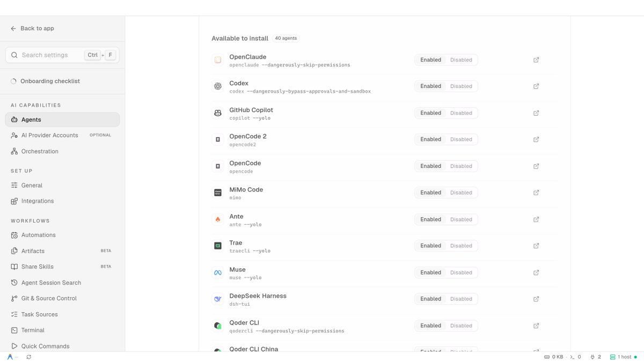Open the Muse external link icon
Image resolution: width=644 pixels, height=362 pixels.
[536, 272]
